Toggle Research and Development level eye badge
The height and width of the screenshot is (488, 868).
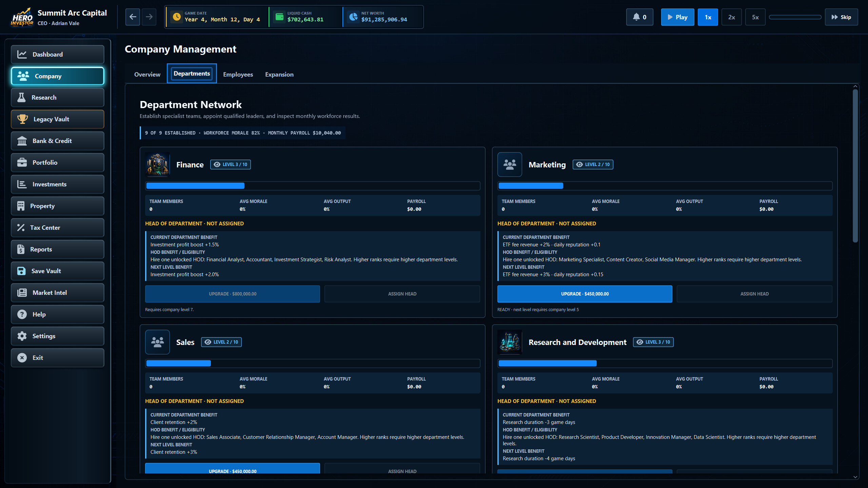[x=653, y=342]
